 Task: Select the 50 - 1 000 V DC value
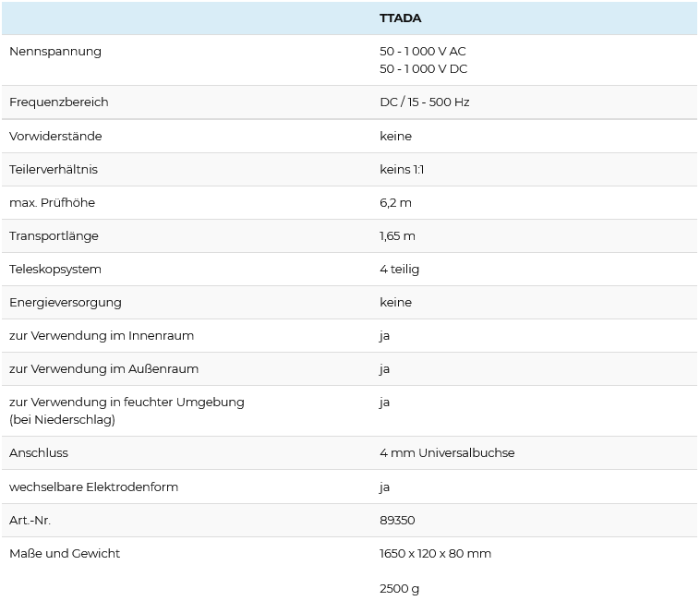(423, 68)
